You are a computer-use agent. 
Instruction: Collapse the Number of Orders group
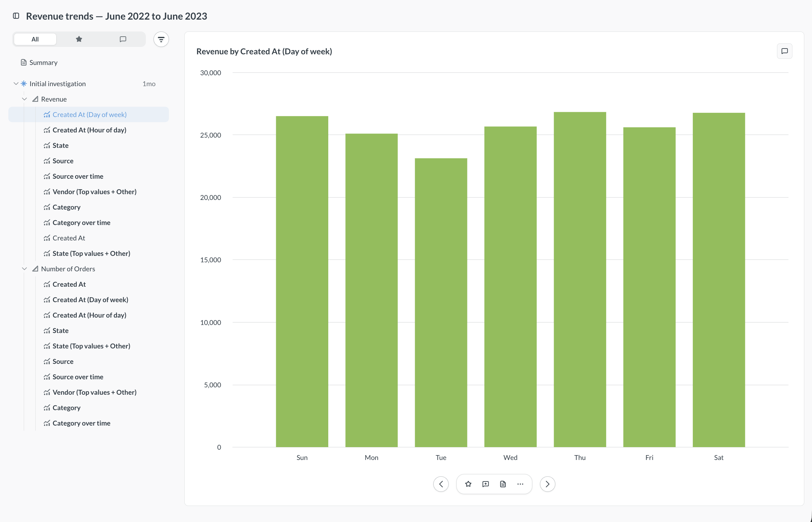24,269
